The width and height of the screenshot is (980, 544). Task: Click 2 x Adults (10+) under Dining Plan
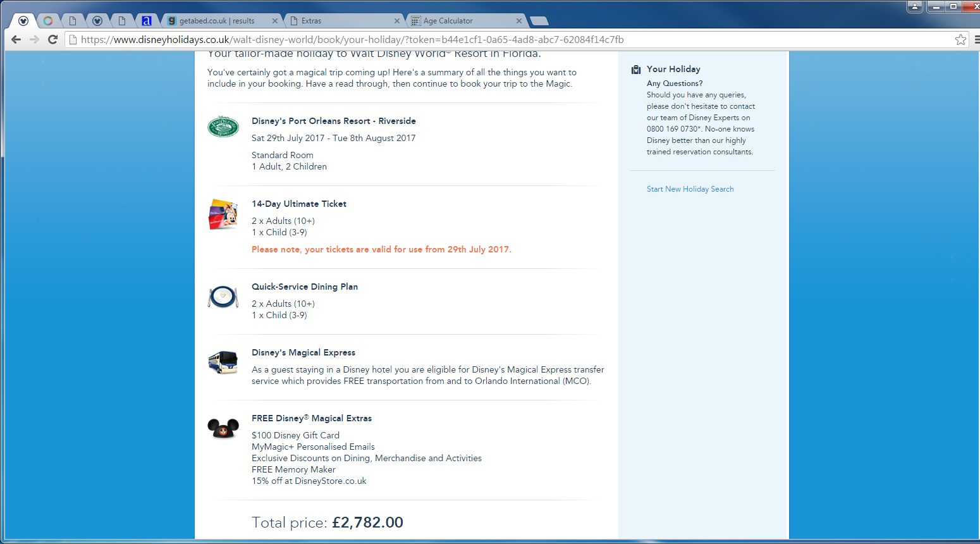283,304
